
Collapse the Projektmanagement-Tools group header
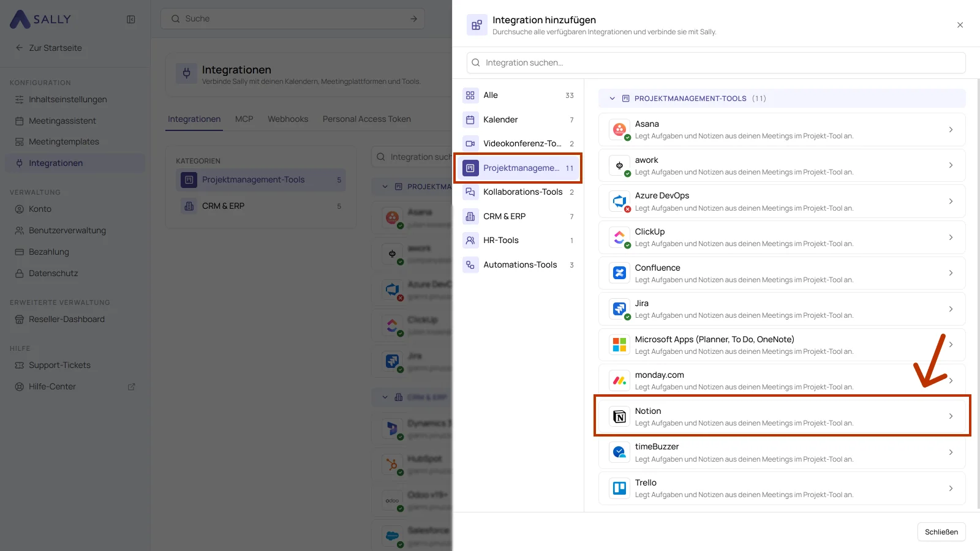point(782,98)
